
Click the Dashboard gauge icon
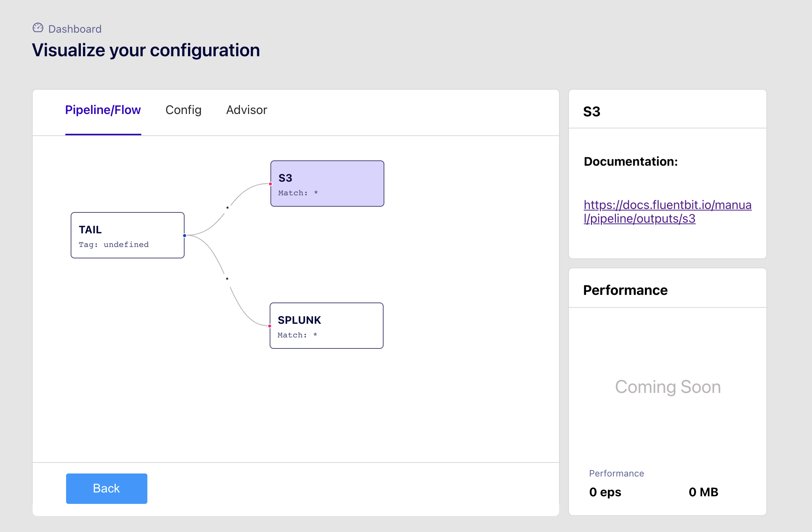(x=38, y=28)
